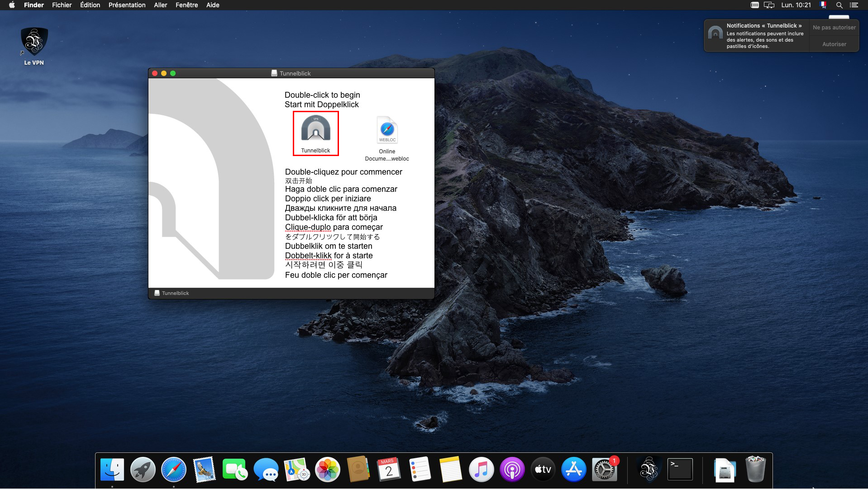The image size is (868, 489).
Task: Launch Music from the Dock
Action: tap(482, 469)
